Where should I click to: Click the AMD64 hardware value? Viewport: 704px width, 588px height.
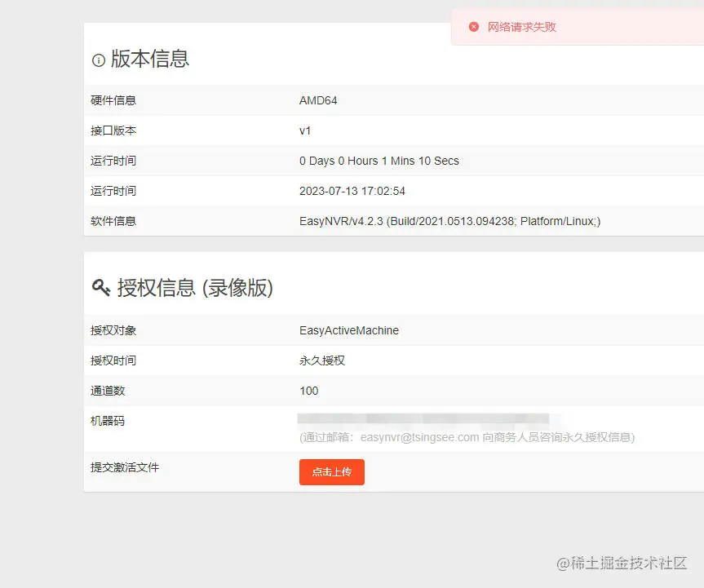coord(318,100)
